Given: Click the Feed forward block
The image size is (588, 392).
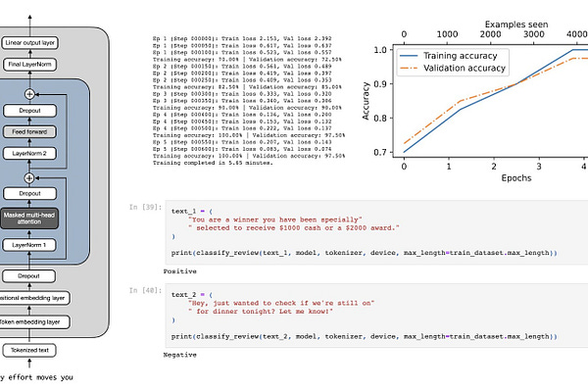Looking at the screenshot, I should click(29, 132).
